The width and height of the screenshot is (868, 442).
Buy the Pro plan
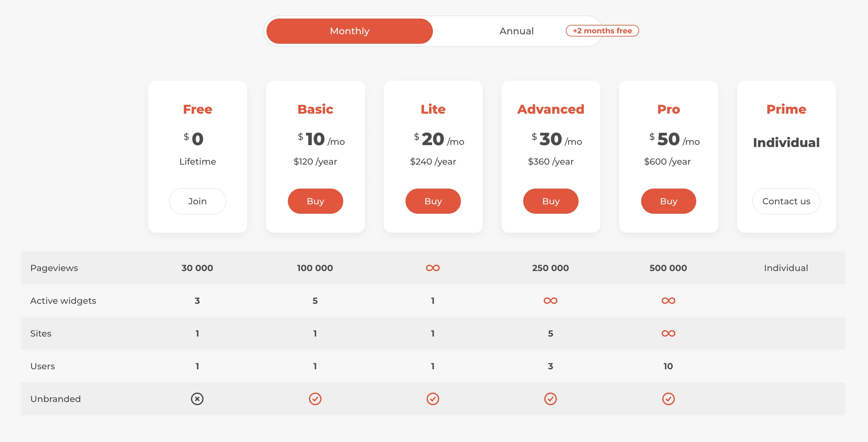669,201
